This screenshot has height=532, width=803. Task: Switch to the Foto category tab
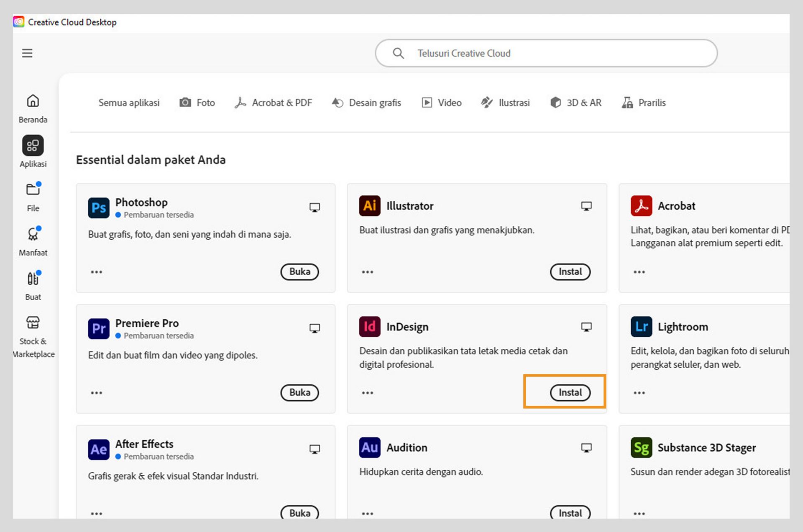(x=197, y=102)
